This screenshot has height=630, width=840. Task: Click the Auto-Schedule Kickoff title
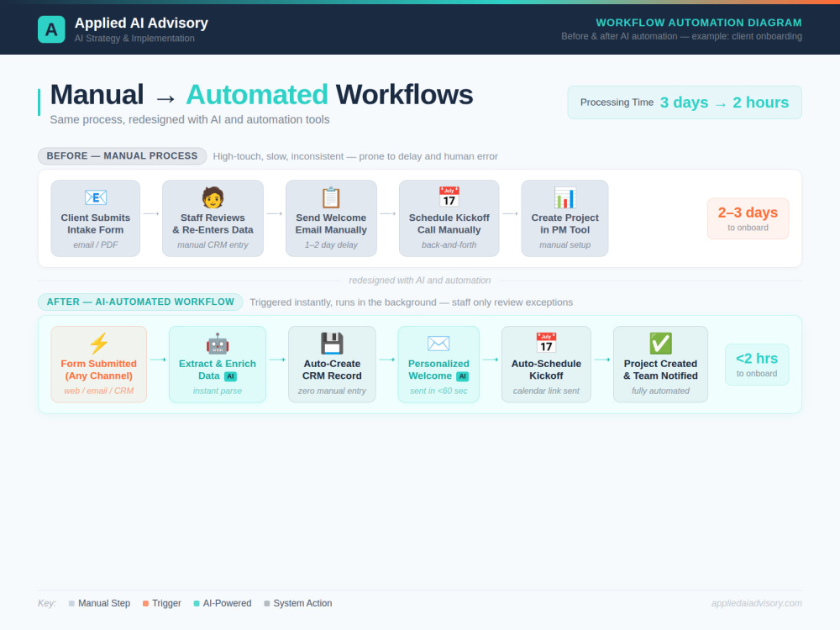[x=546, y=370]
